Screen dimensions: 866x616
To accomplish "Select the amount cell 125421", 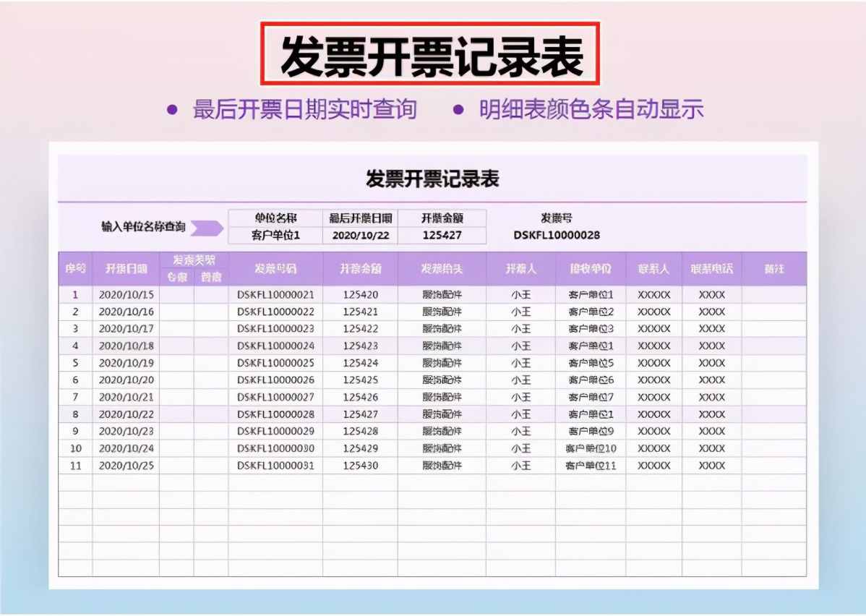I will click(x=360, y=312).
